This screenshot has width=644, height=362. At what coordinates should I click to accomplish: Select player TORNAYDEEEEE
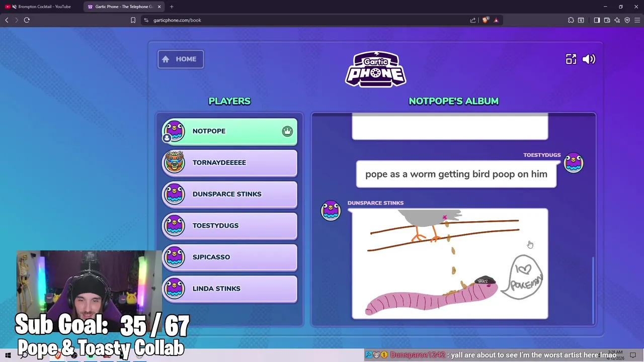[229, 163]
